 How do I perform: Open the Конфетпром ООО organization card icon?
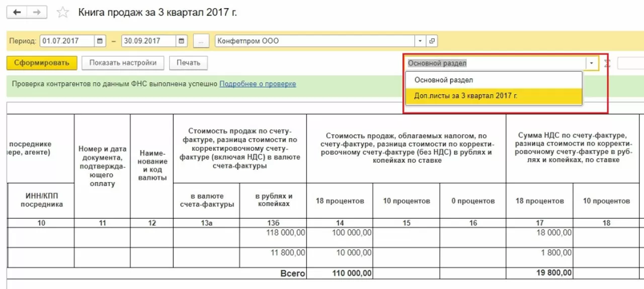tap(432, 41)
